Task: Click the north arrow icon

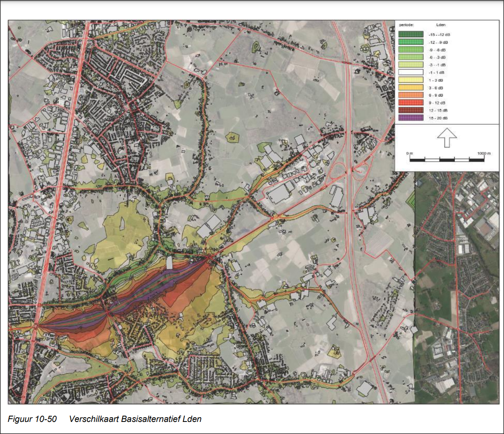Action: coord(447,139)
